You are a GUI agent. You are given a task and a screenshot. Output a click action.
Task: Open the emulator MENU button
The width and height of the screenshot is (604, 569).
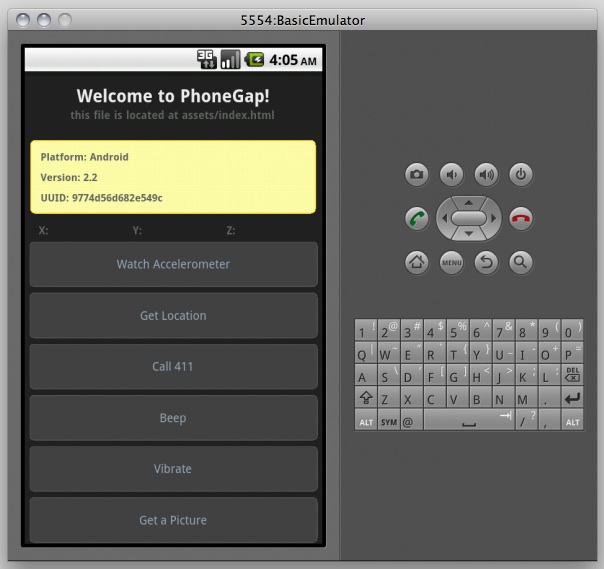pos(451,262)
